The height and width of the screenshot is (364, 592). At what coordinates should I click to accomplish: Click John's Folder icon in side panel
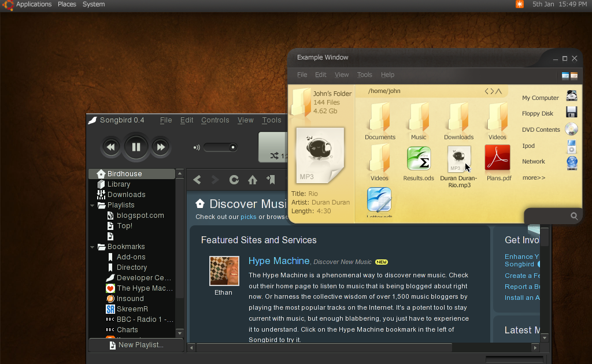click(x=301, y=102)
